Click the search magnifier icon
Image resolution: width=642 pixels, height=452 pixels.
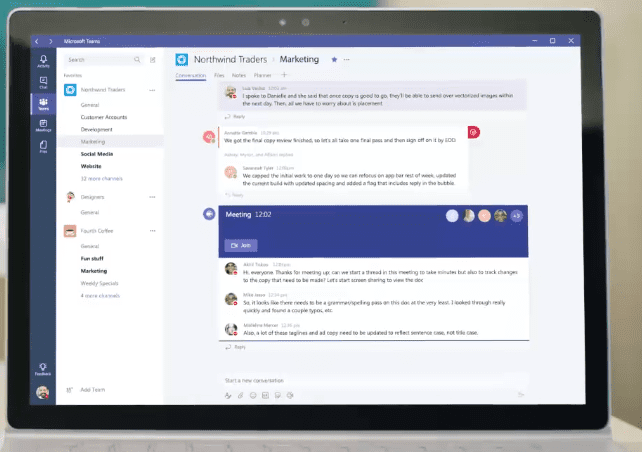tap(137, 60)
